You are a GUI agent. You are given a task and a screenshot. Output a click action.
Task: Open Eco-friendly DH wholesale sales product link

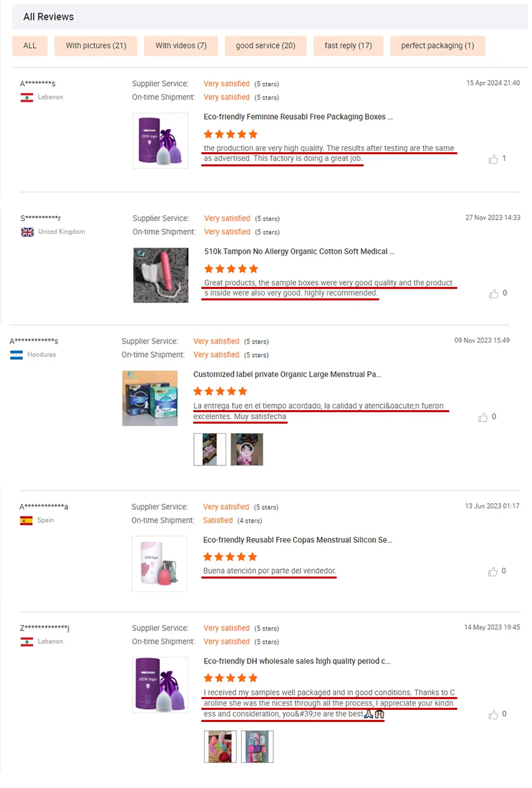(297, 661)
